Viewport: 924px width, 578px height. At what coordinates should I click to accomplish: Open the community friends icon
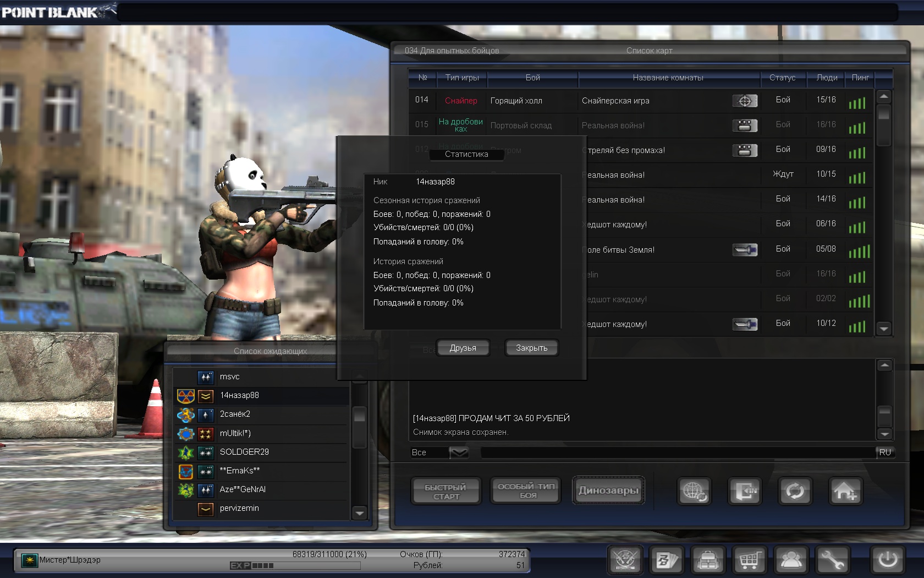pos(791,560)
